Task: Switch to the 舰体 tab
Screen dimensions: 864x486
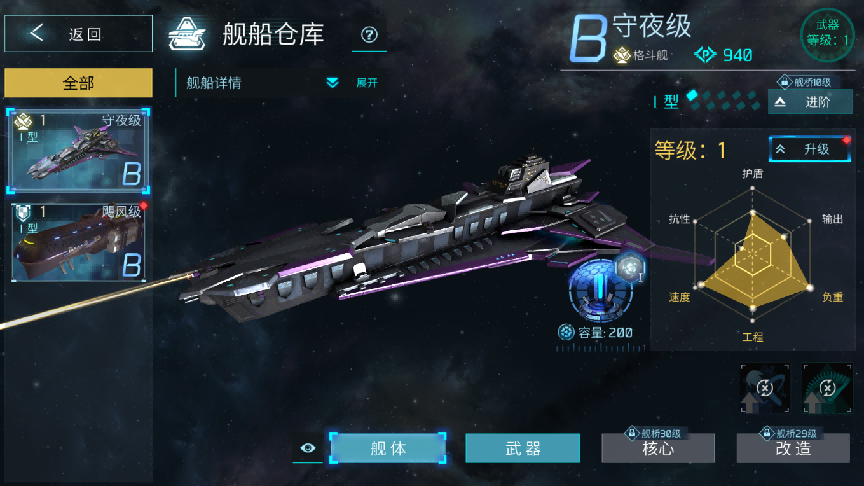Action: pos(388,448)
